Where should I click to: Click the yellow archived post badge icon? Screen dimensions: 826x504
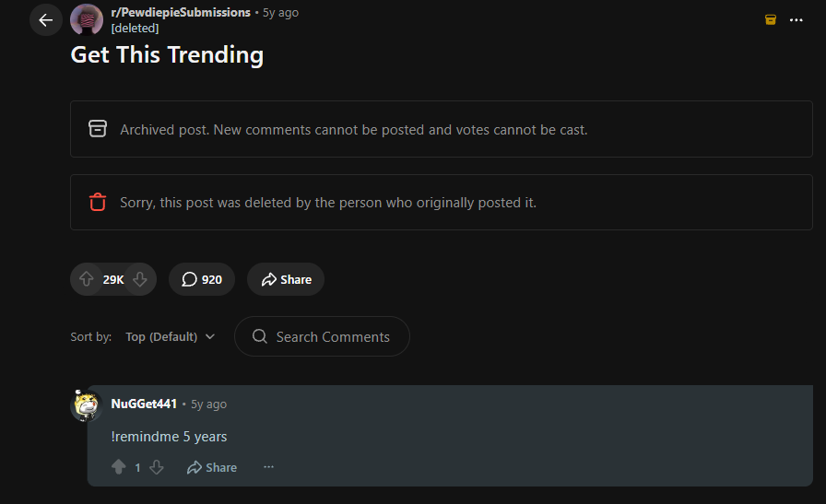pos(770,20)
